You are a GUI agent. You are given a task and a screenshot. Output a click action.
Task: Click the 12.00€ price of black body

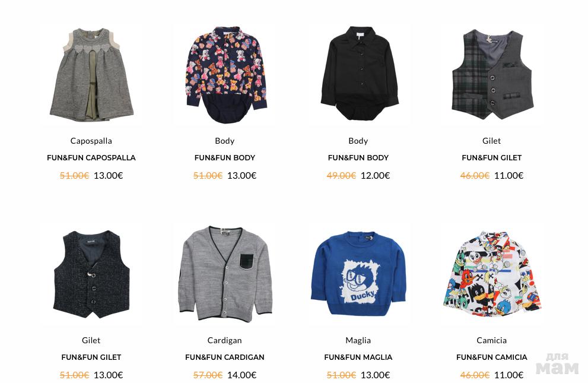click(376, 176)
